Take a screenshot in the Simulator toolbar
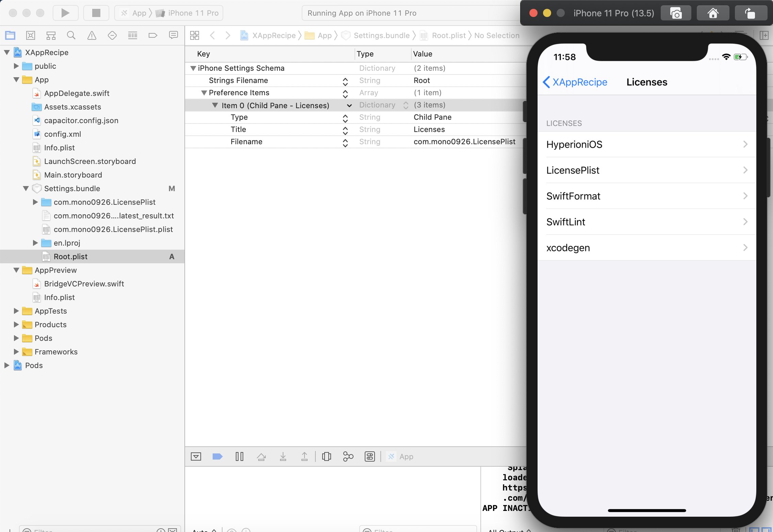This screenshot has height=532, width=773. 676,13
